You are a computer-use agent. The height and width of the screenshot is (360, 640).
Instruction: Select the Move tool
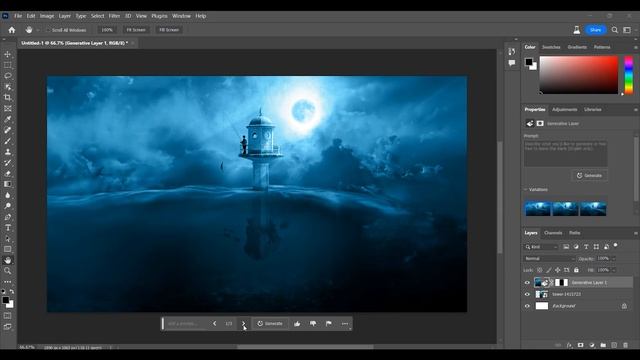[x=7, y=54]
